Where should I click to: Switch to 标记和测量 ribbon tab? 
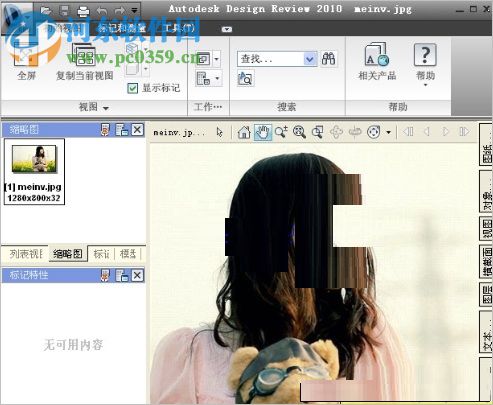[x=122, y=28]
